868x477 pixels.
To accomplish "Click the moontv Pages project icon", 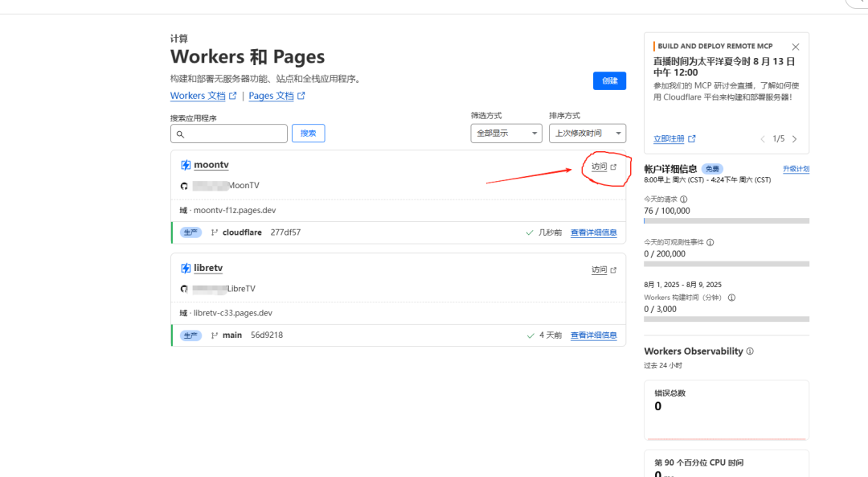I will click(x=186, y=165).
